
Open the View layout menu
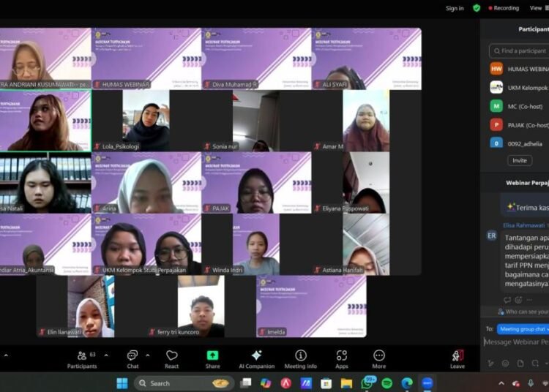click(538, 8)
